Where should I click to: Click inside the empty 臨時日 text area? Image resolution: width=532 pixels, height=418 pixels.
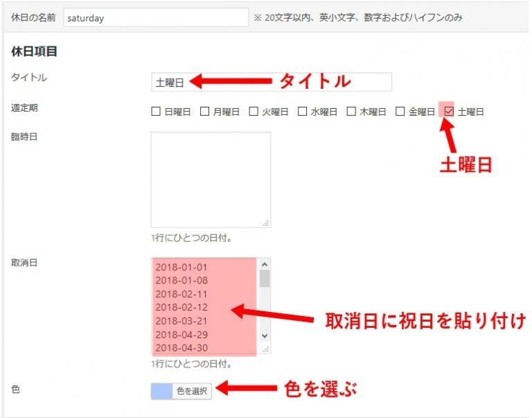coord(210,179)
